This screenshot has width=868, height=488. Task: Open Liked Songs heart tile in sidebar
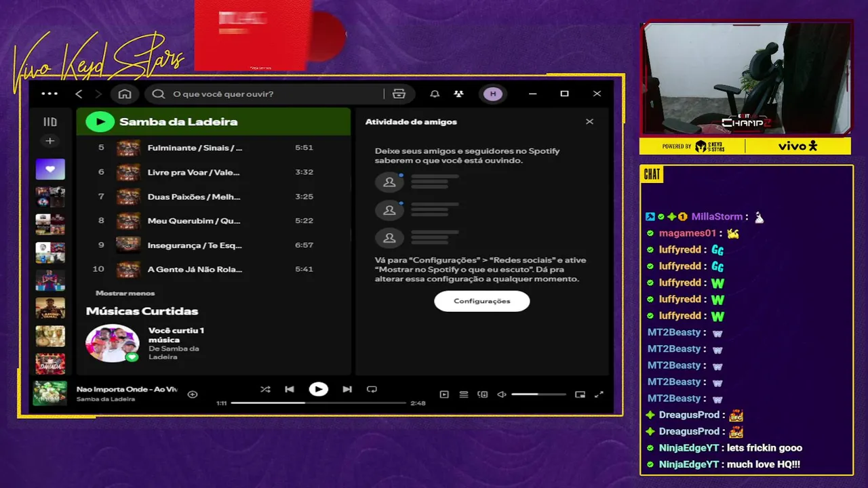[50, 169]
